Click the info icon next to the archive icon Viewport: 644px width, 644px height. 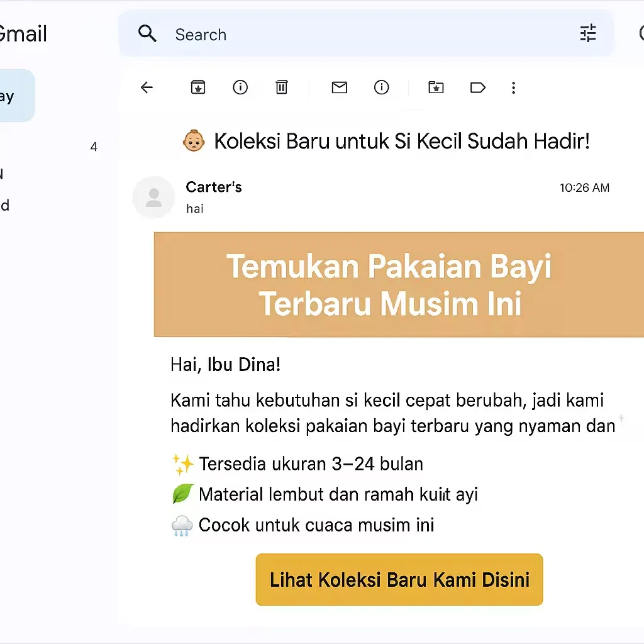tap(240, 88)
